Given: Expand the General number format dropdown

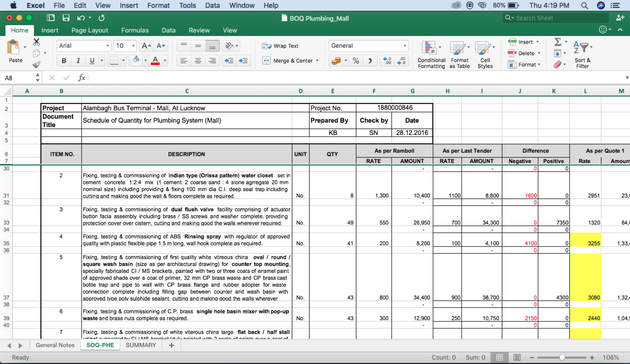Looking at the screenshot, I should pyautogui.click(x=404, y=45).
